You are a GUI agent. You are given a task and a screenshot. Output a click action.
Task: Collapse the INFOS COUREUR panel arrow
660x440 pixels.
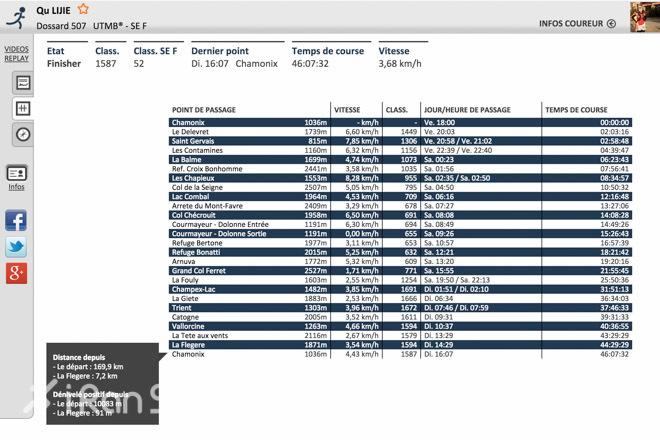coord(611,23)
